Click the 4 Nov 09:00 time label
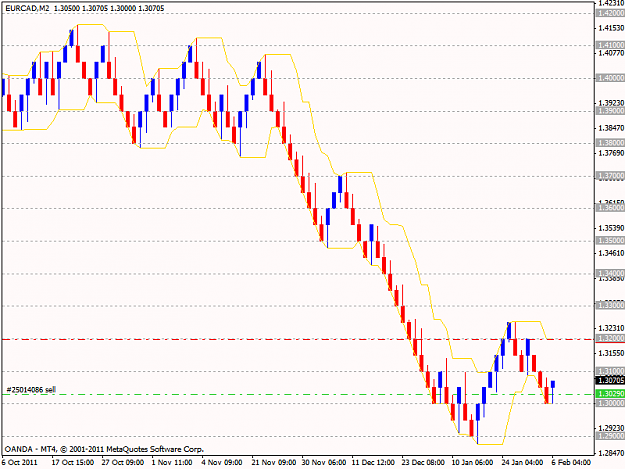625x469 pixels. click(x=222, y=462)
